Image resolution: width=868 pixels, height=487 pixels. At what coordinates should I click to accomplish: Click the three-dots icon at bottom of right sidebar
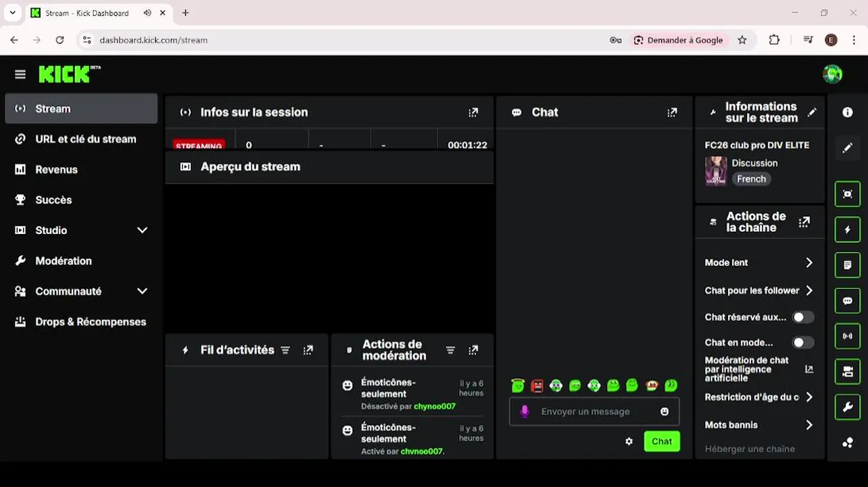click(848, 442)
